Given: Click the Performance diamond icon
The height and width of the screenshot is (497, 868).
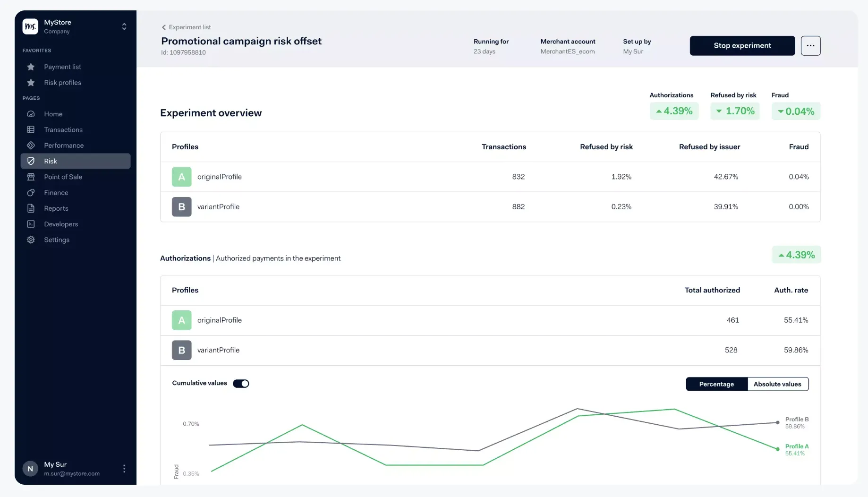Looking at the screenshot, I should 31,146.
